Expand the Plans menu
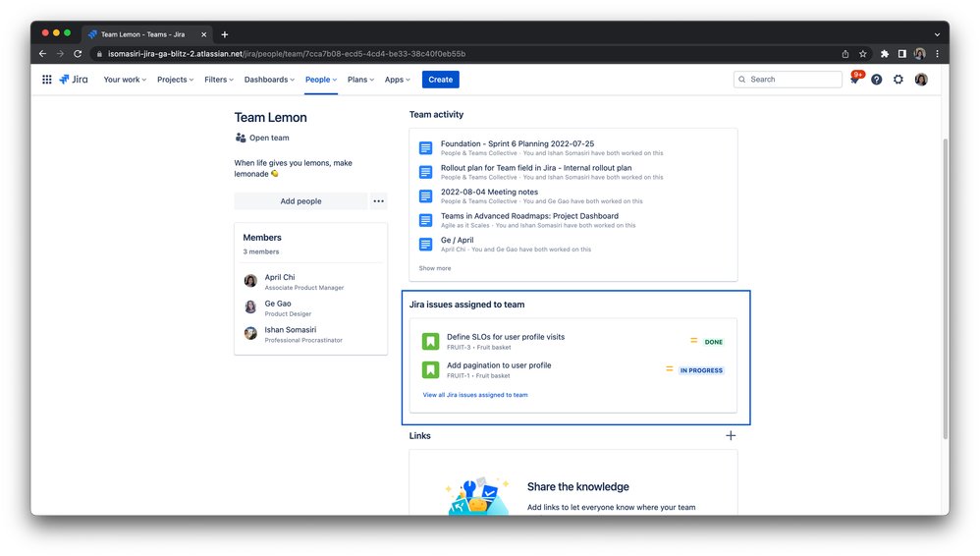Image resolution: width=980 pixels, height=556 pixels. click(x=360, y=80)
